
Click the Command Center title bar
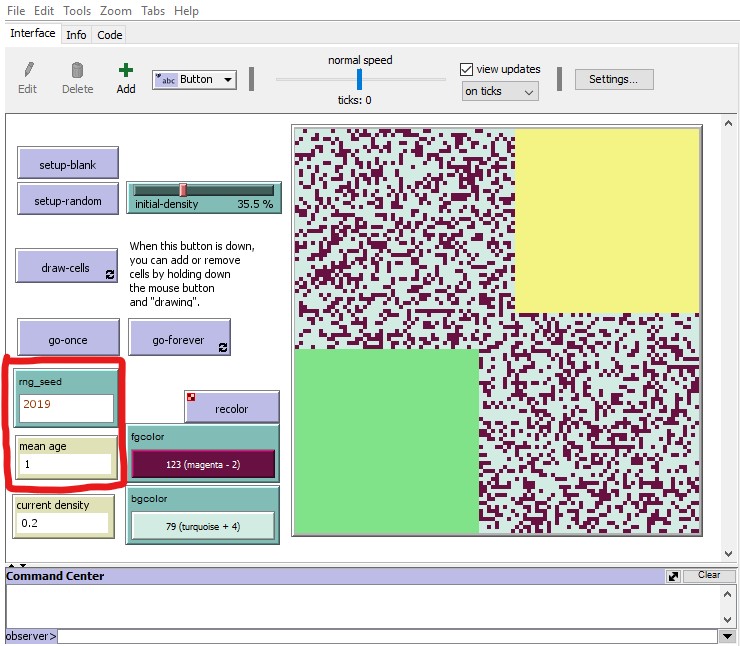pyautogui.click(x=335, y=576)
